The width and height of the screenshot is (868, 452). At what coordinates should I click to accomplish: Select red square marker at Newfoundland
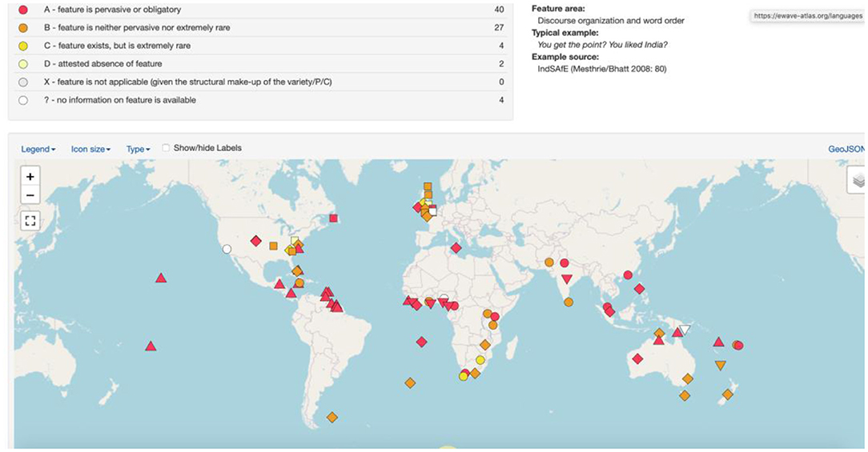pyautogui.click(x=333, y=218)
